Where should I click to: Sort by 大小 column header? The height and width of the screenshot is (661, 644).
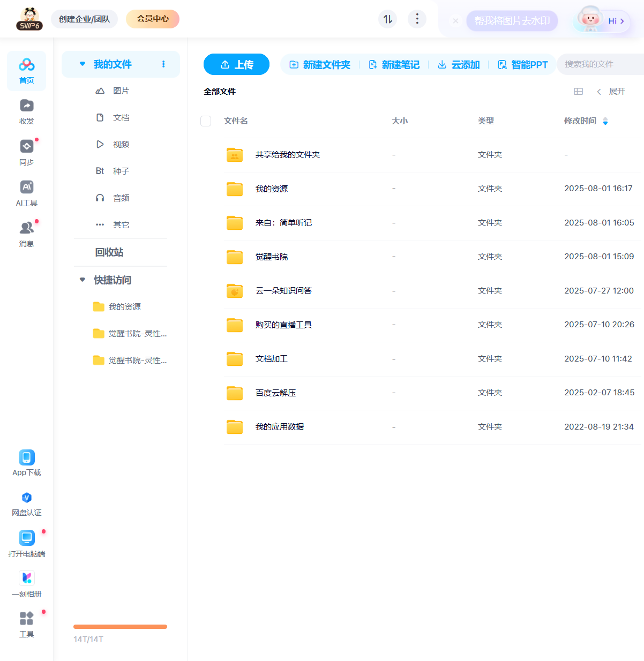point(400,121)
